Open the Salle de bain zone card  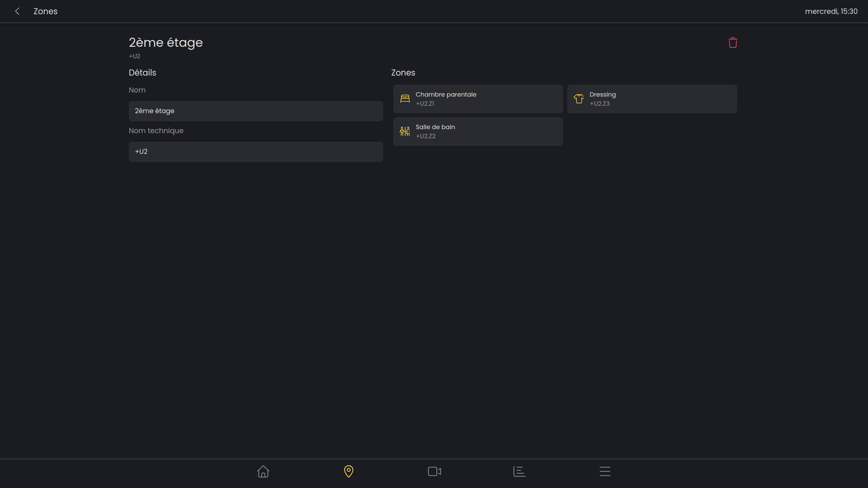(x=478, y=131)
